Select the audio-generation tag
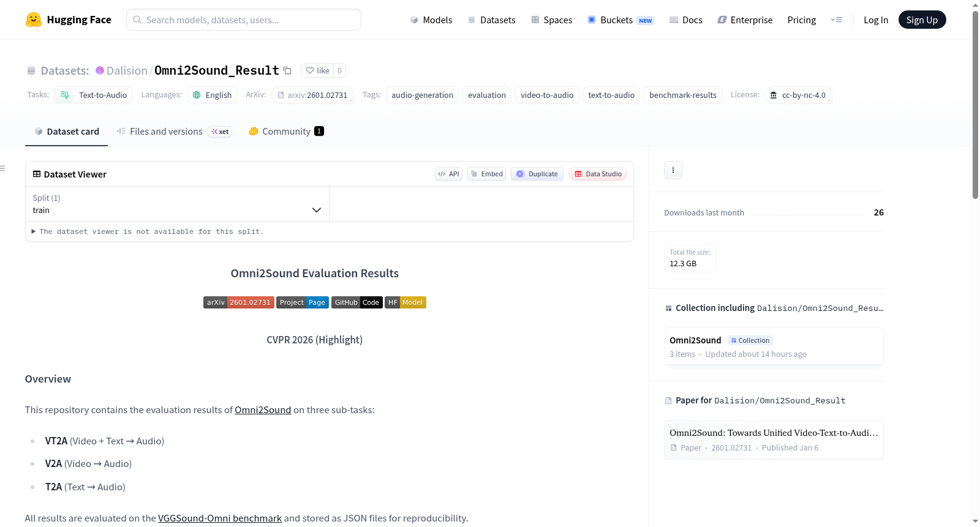 pos(423,95)
